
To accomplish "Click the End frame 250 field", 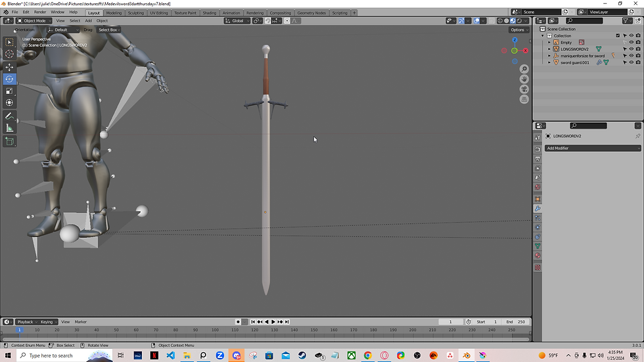I will (x=516, y=322).
